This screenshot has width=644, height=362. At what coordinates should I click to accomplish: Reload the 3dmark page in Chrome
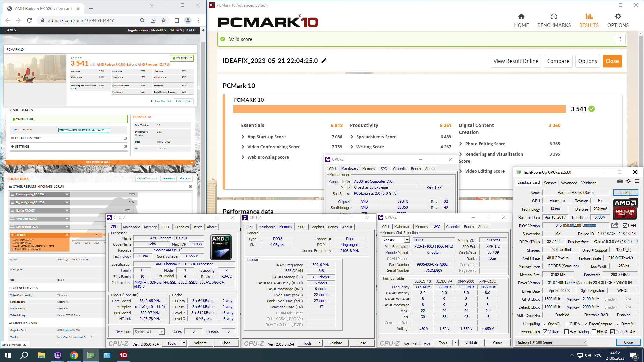point(29,20)
